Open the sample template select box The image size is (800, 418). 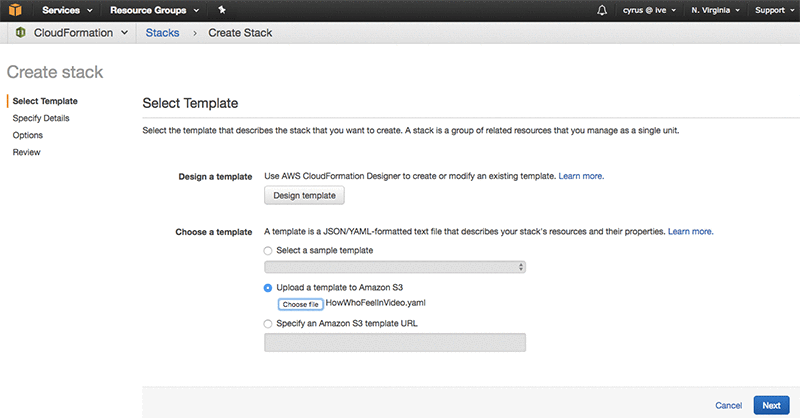(395, 267)
